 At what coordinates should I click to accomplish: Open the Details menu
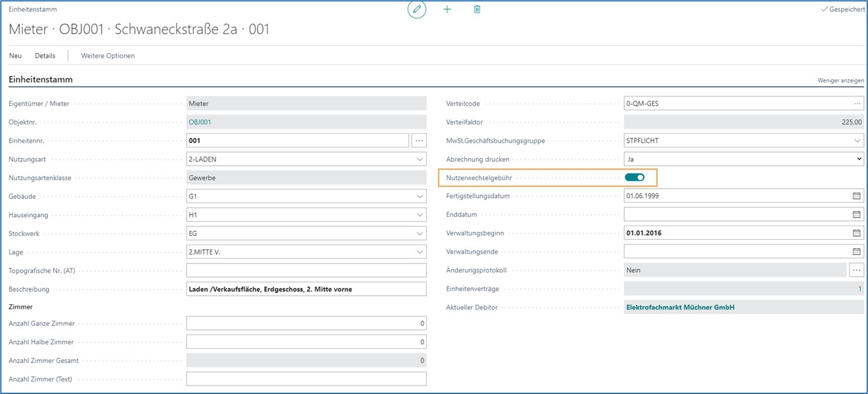[45, 56]
